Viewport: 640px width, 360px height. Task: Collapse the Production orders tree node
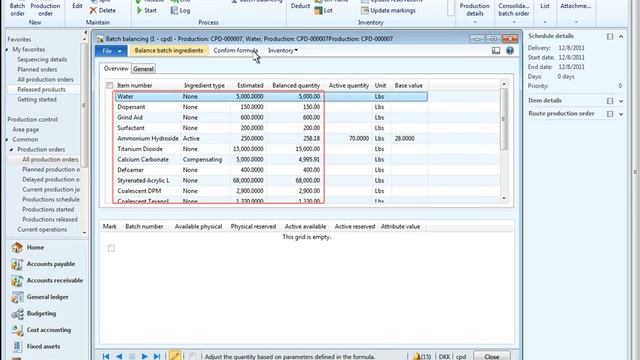tap(11, 150)
